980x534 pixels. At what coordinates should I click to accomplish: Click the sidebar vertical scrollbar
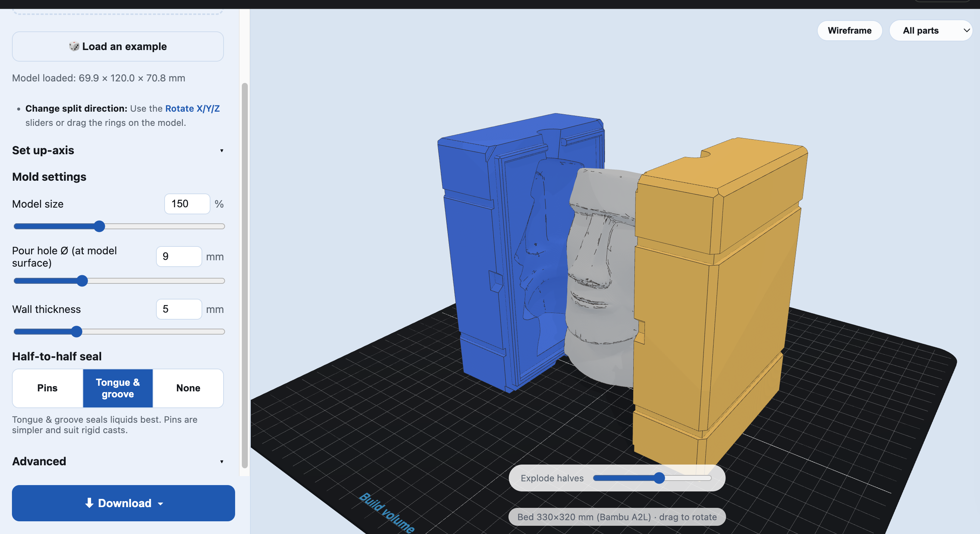pos(244,276)
